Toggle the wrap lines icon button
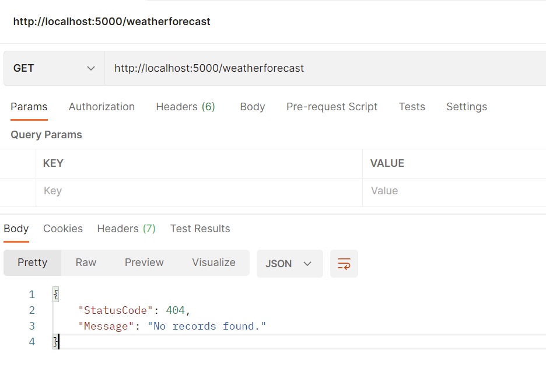The width and height of the screenshot is (546, 392). coord(344,264)
